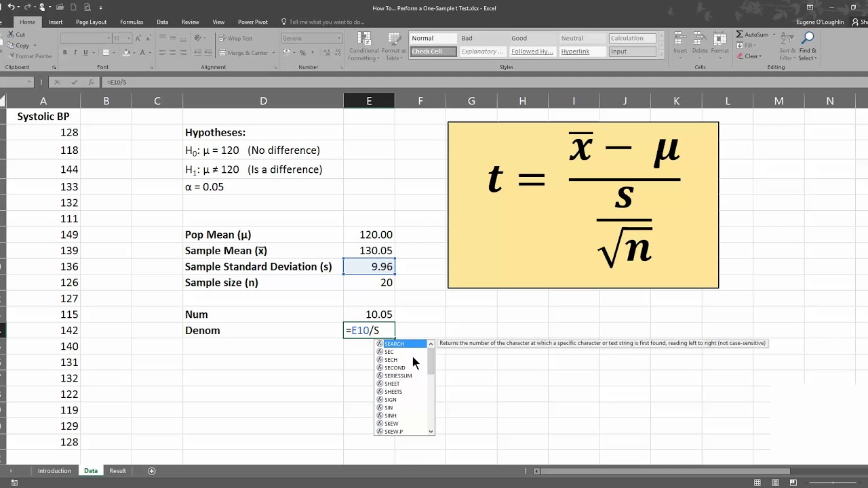The width and height of the screenshot is (868, 488).
Task: Click the AutoSum sigma button
Action: [x=753, y=35]
